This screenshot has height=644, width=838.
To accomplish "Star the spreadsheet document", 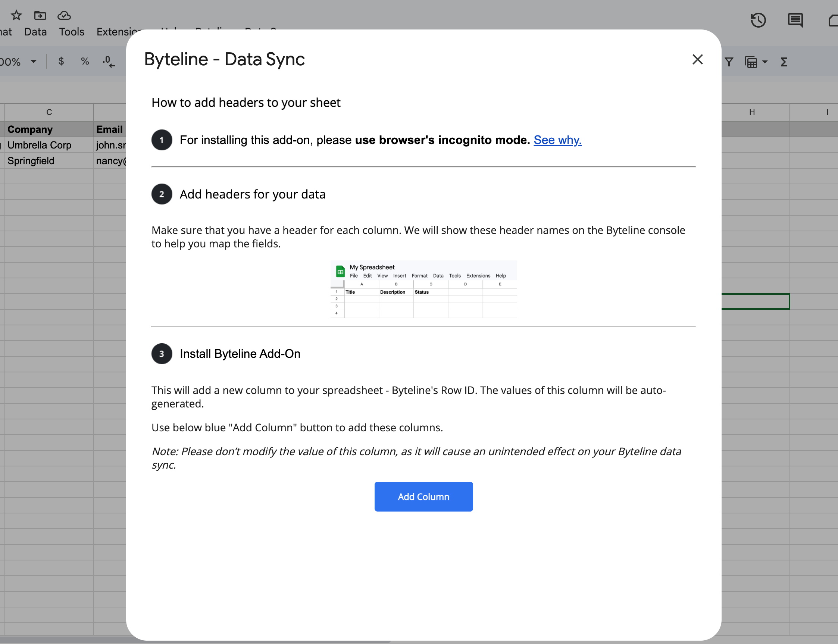I will pyautogui.click(x=16, y=15).
